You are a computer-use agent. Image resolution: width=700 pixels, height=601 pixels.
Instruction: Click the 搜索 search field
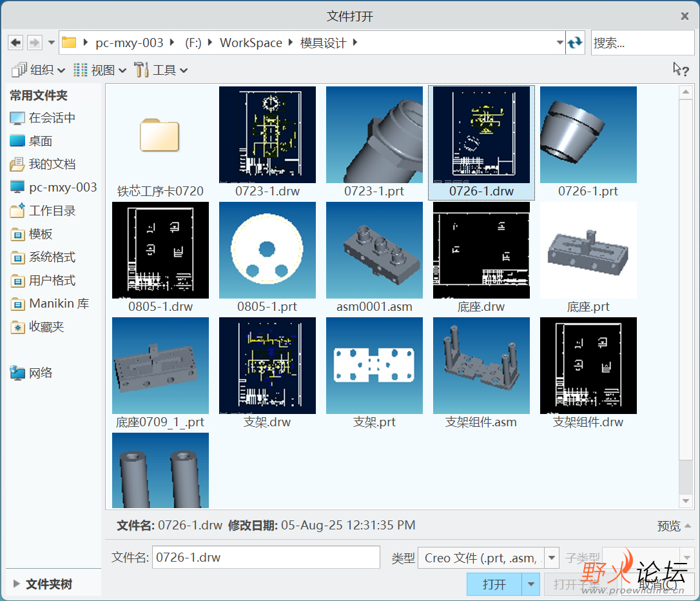click(x=643, y=43)
